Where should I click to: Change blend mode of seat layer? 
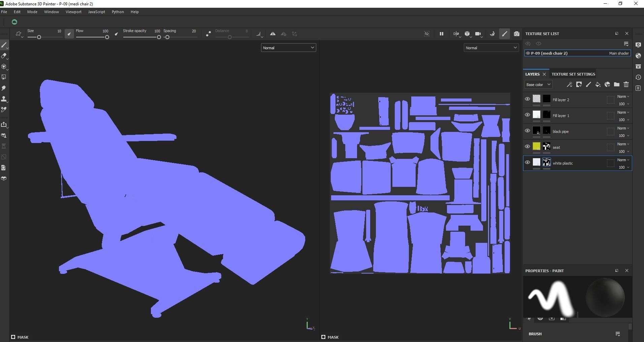[x=623, y=144]
